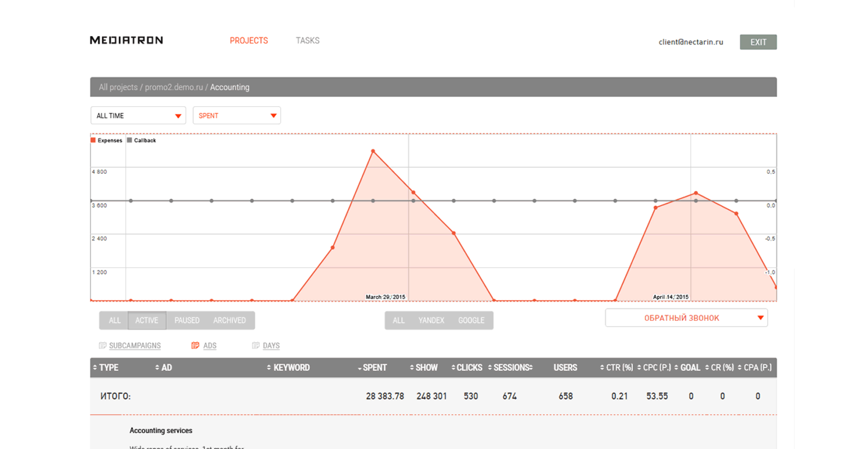Image resolution: width=868 pixels, height=449 pixels.
Task: Switch to the ADS view
Action: pyautogui.click(x=210, y=346)
